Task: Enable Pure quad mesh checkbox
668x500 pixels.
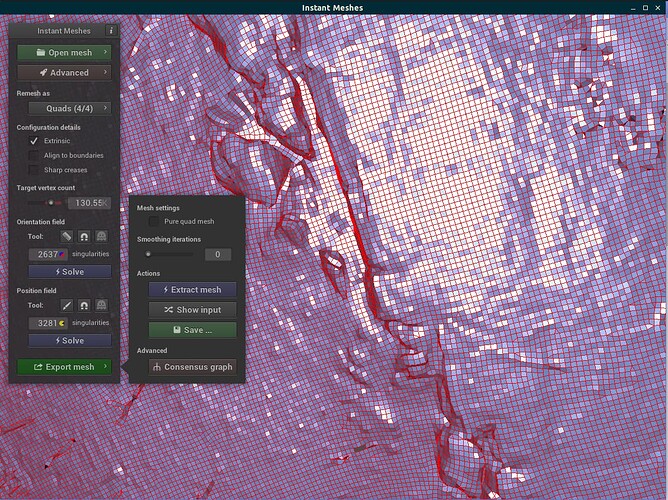Action: click(x=154, y=221)
